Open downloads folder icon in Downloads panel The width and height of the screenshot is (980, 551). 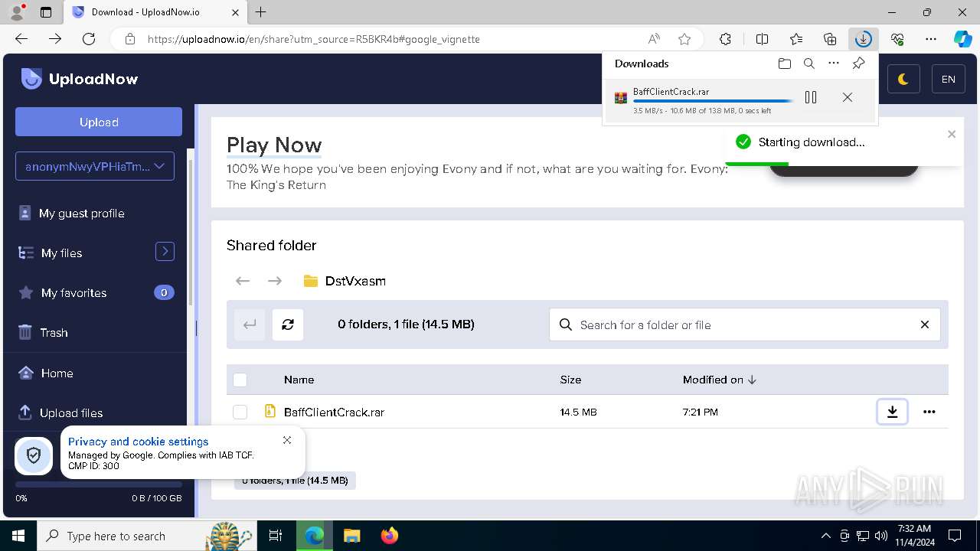tap(784, 64)
